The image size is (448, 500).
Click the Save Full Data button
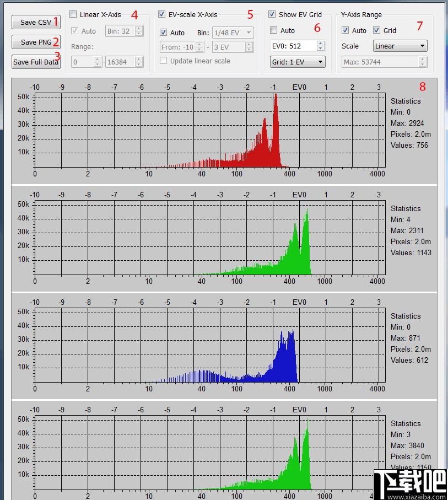pyautogui.click(x=36, y=62)
